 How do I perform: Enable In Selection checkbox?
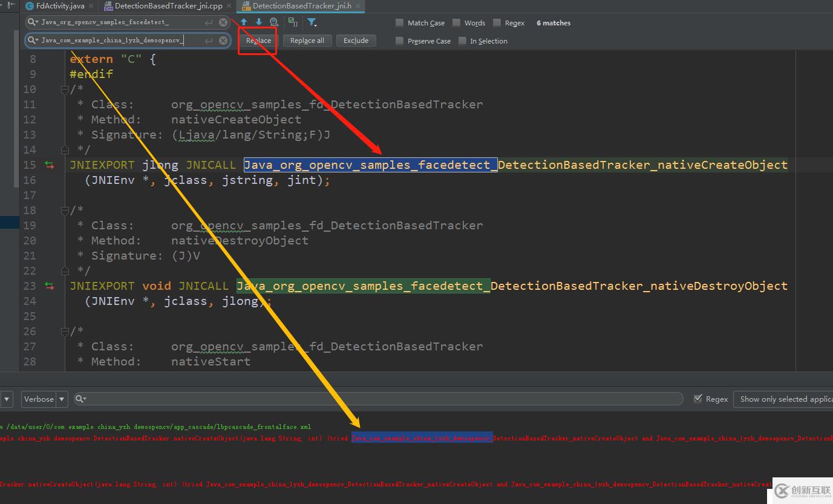(x=462, y=41)
